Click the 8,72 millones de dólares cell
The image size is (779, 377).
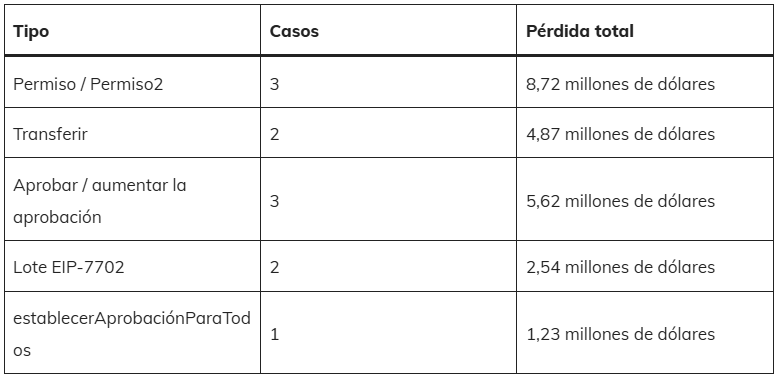click(x=645, y=82)
